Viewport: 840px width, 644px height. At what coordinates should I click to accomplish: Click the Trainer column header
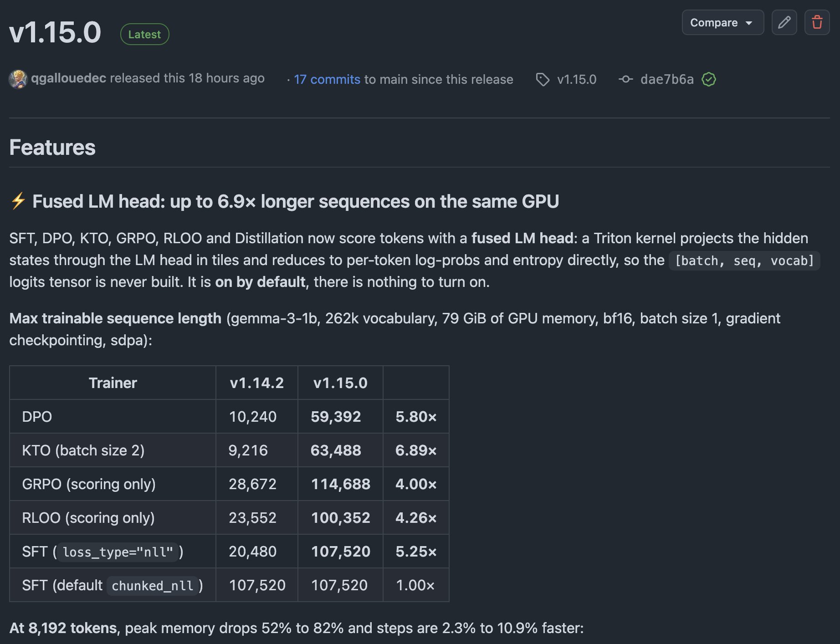click(x=113, y=383)
